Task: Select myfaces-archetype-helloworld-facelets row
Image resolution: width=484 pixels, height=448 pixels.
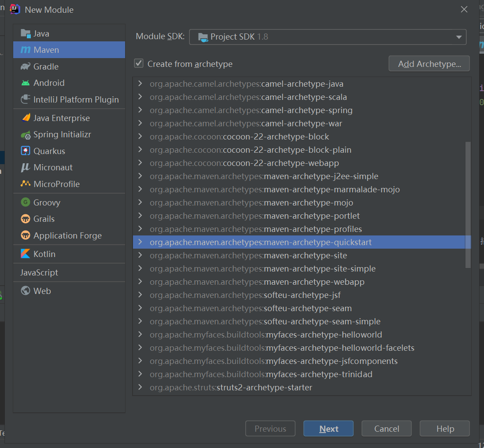Action: point(302,348)
